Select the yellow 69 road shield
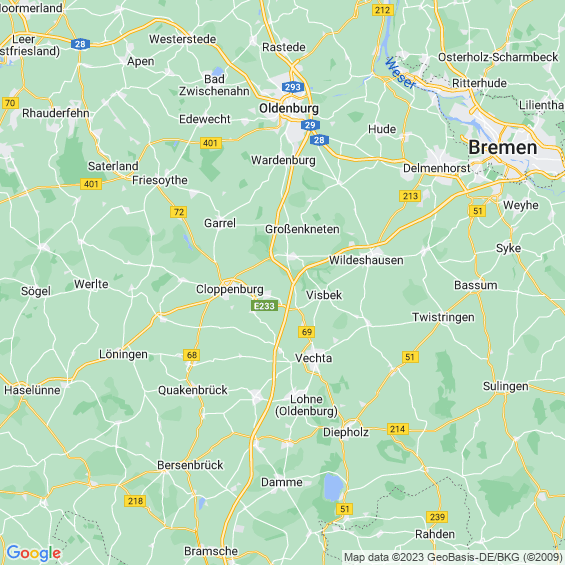The height and width of the screenshot is (565, 565). coord(307,332)
